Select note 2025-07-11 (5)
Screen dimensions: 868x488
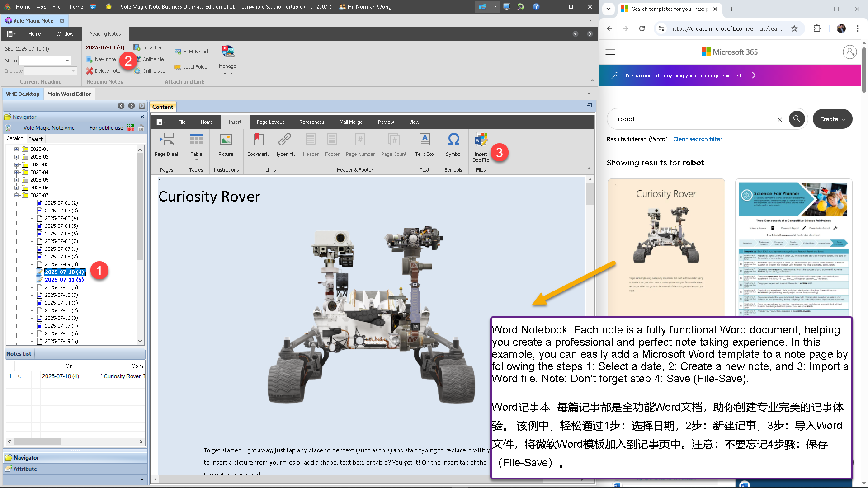coord(64,280)
